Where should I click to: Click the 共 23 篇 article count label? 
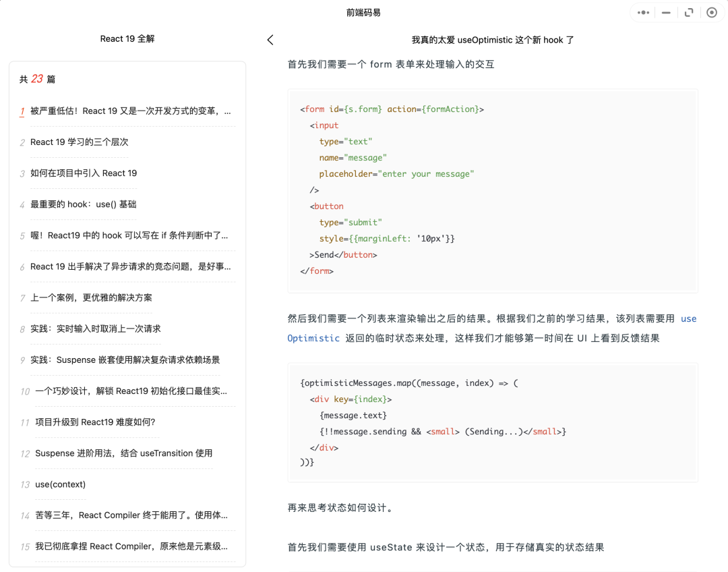(x=37, y=79)
